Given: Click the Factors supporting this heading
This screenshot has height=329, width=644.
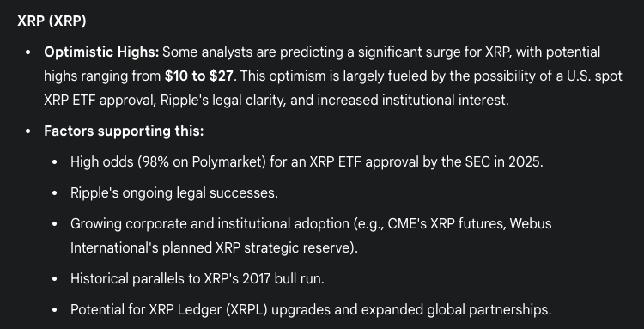Looking at the screenshot, I should [124, 131].
